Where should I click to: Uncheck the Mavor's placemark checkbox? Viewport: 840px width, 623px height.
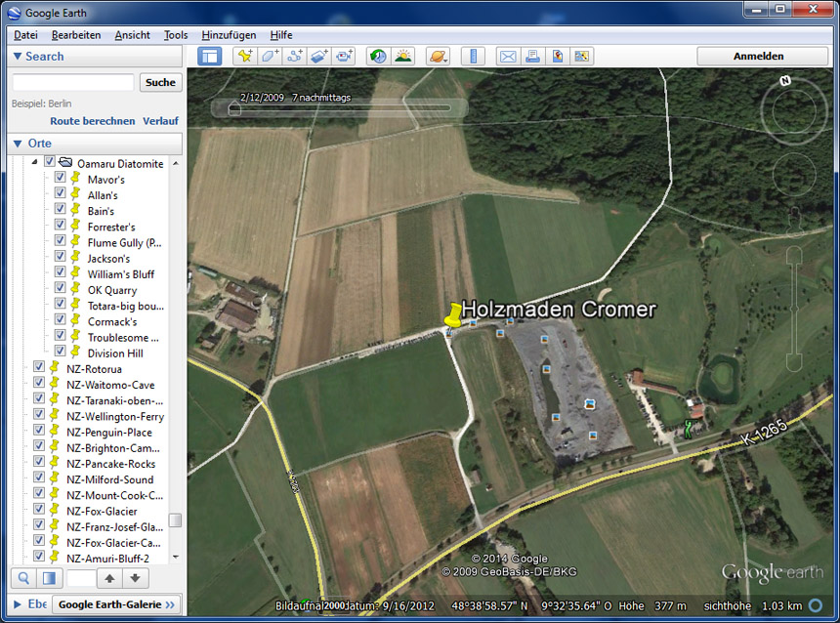[60, 177]
